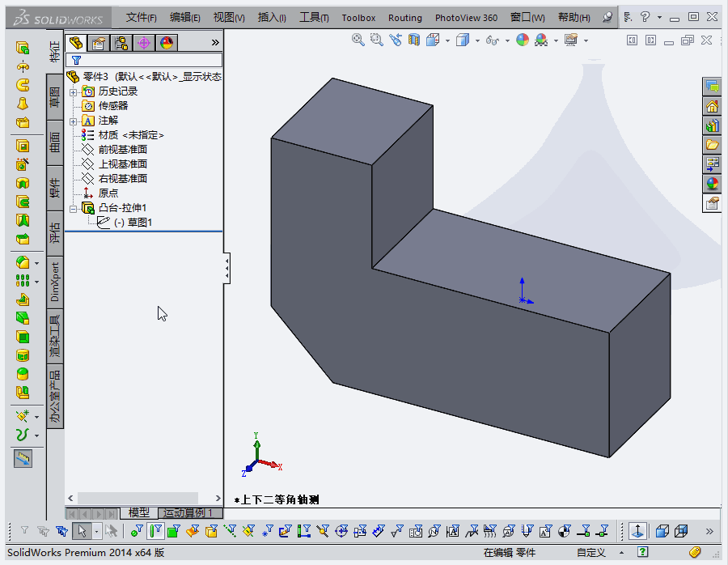
Task: Open the 工具(T) menu
Action: pyautogui.click(x=314, y=18)
